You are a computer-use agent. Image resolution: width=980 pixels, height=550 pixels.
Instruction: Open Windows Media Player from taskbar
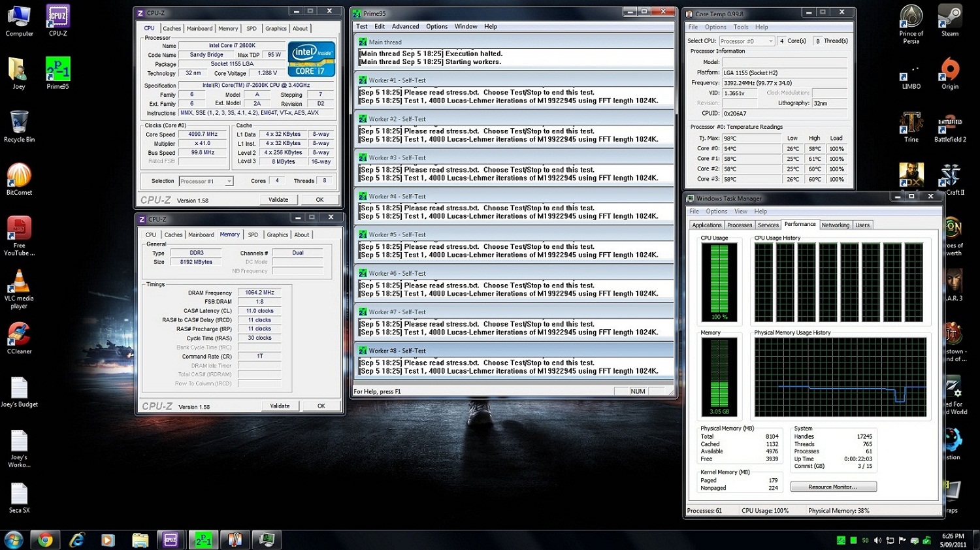108,540
